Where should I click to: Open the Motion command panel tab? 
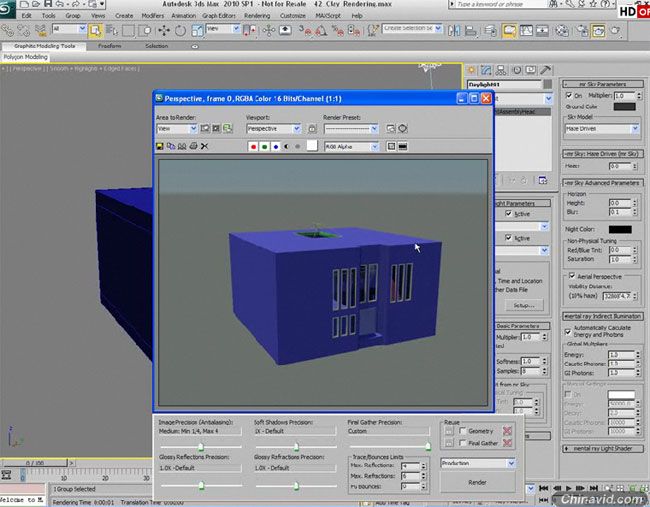click(x=517, y=70)
